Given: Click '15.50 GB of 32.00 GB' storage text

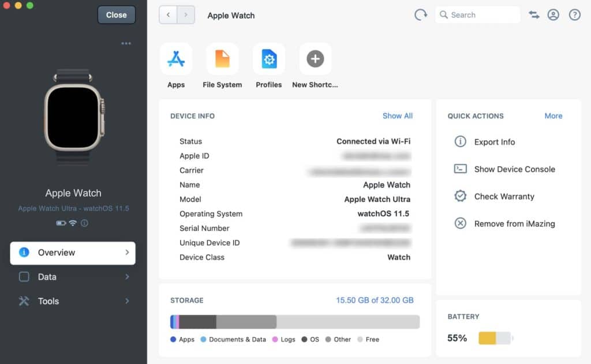Looking at the screenshot, I should point(375,301).
